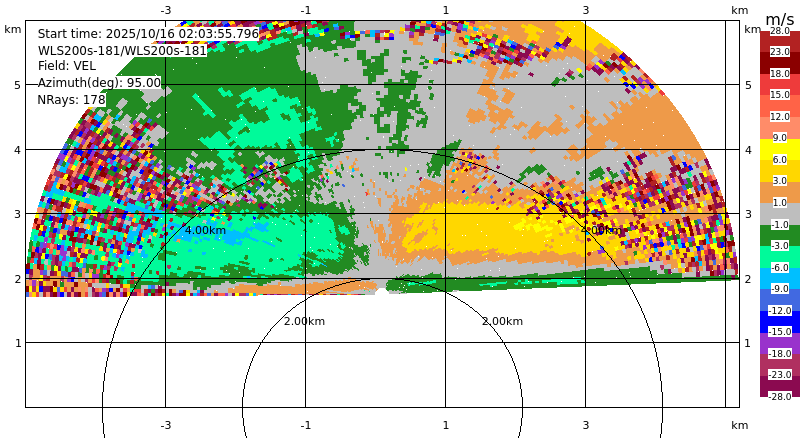Click the 'Field: VEL' annotation
This screenshot has height=438, width=800.
(x=67, y=66)
